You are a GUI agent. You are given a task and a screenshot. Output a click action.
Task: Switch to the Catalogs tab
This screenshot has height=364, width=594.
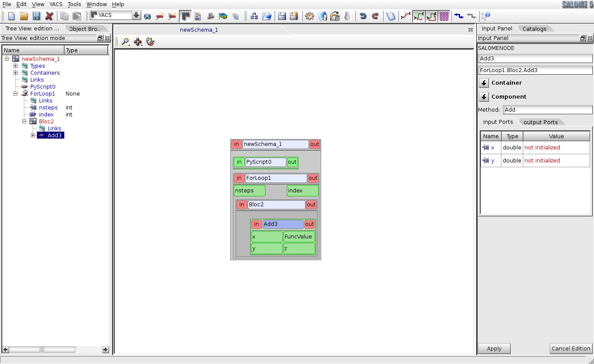click(534, 29)
